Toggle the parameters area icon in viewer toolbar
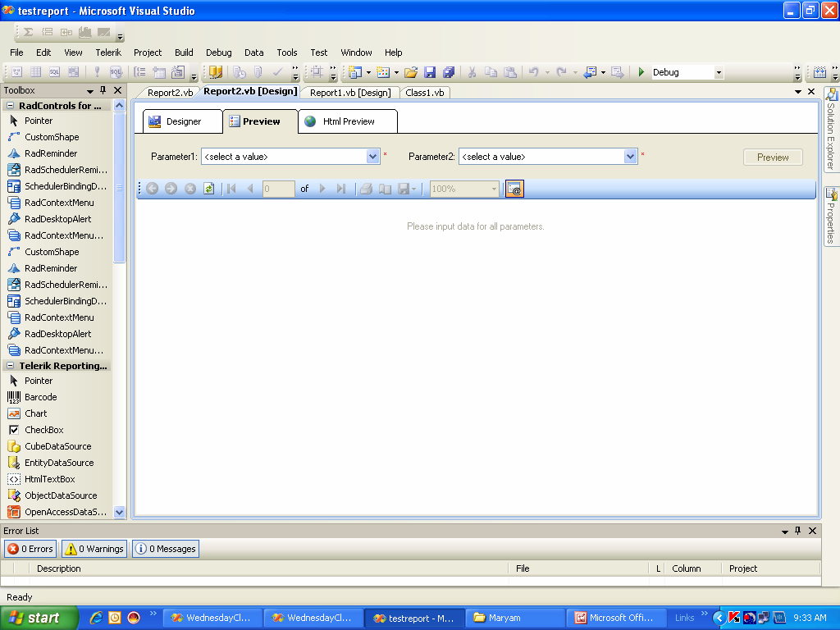The height and width of the screenshot is (630, 840). (x=514, y=189)
